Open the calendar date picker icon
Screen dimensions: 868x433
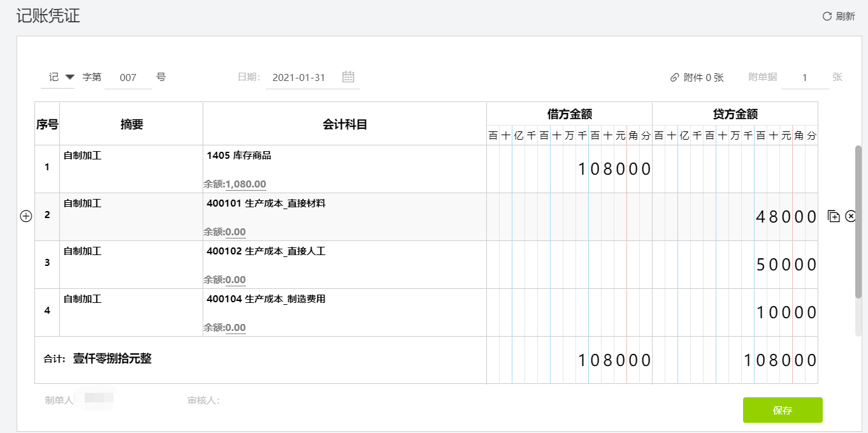[348, 77]
